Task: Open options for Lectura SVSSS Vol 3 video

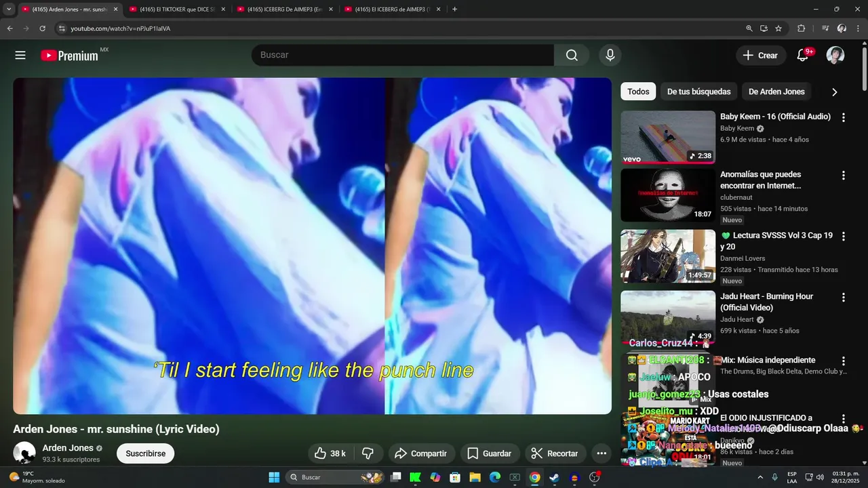Action: pyautogui.click(x=844, y=237)
